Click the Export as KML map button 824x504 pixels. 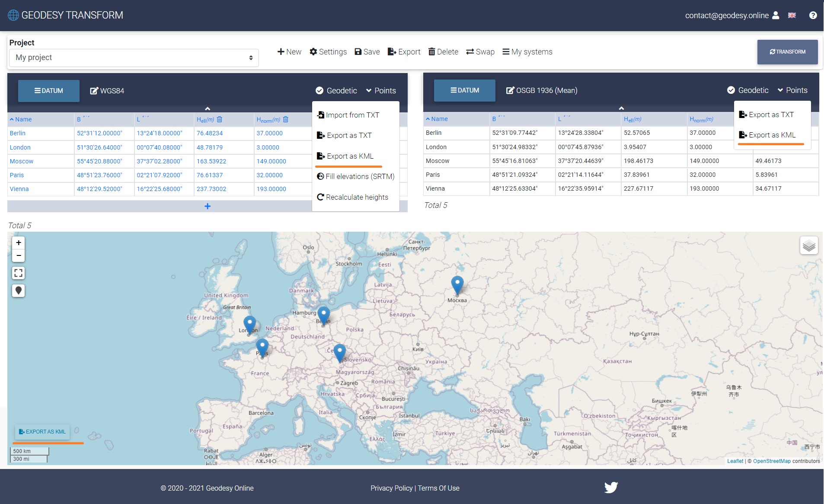point(42,432)
